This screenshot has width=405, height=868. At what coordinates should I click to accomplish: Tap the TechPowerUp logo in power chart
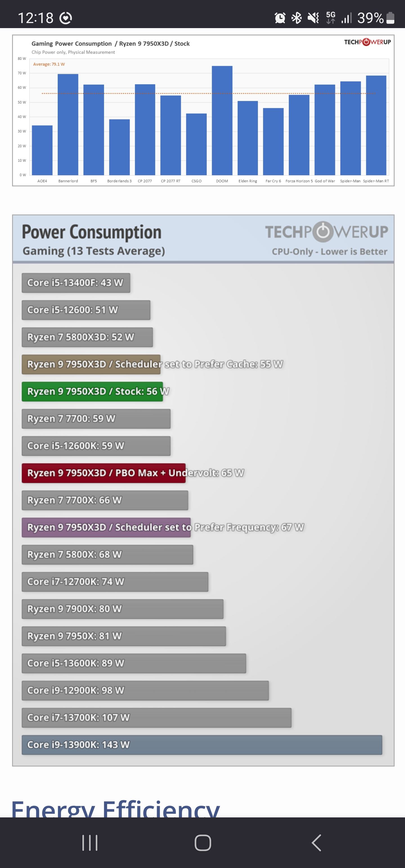[x=327, y=232]
